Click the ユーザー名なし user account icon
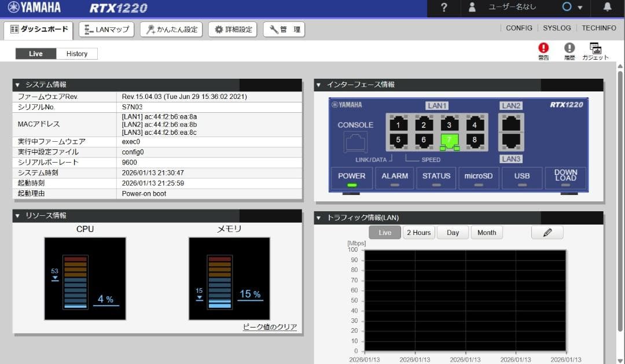The width and height of the screenshot is (625, 364). (x=472, y=8)
